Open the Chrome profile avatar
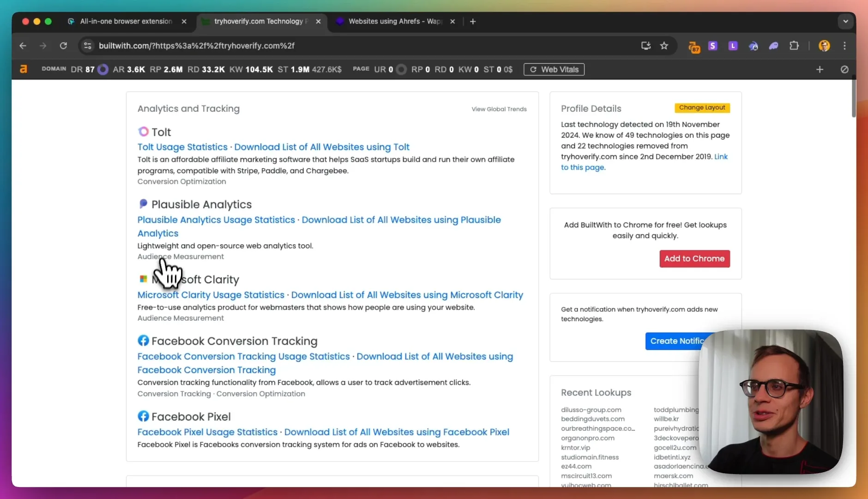 click(x=824, y=46)
